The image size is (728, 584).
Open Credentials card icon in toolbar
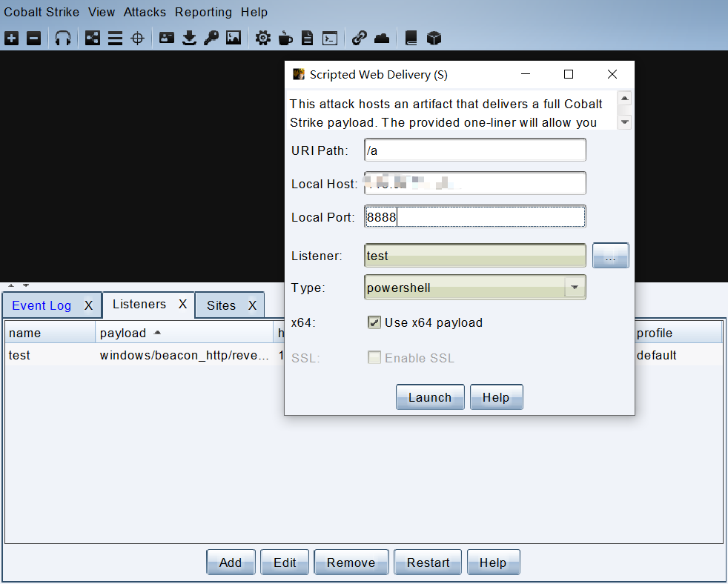pos(166,38)
